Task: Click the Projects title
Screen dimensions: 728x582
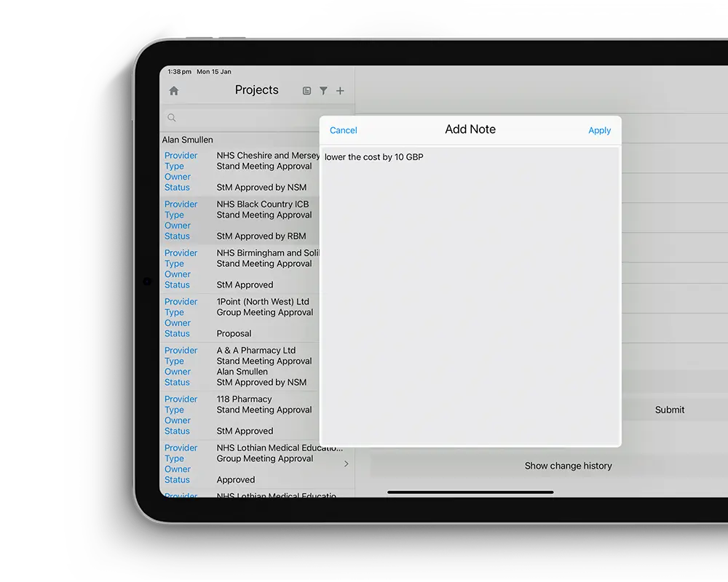Action: point(257,90)
